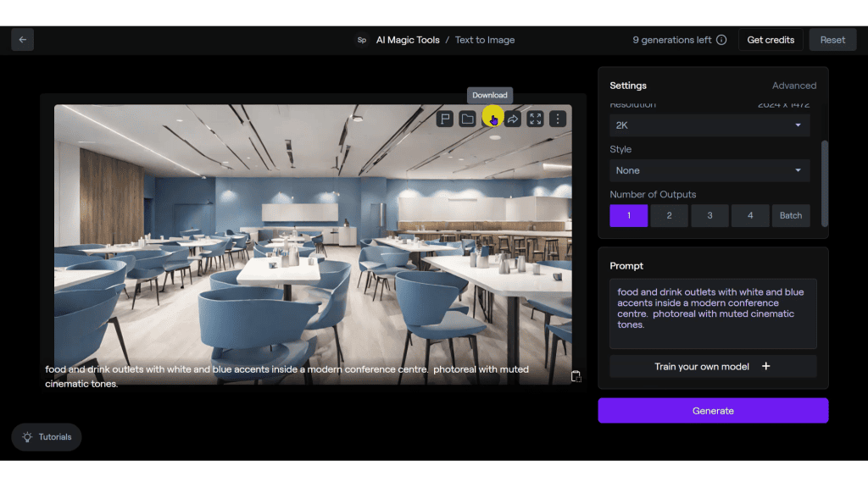Expand the Advanced settings
Screen dimensions: 868x488
tap(794, 85)
